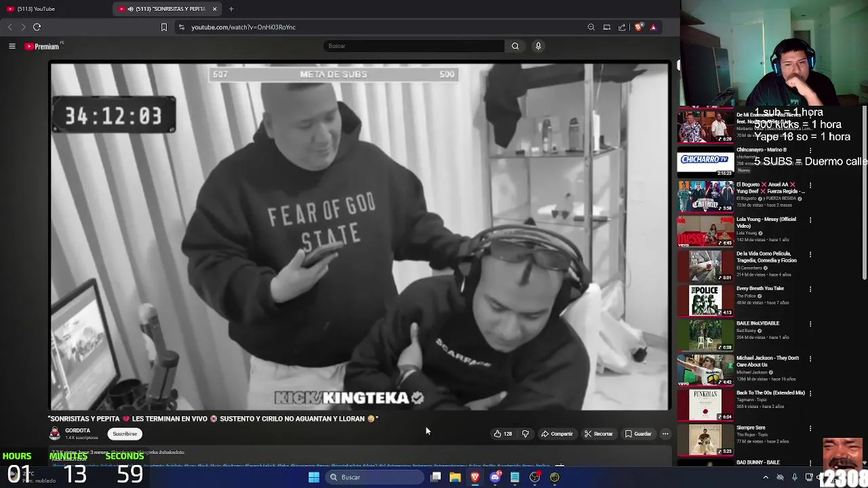868x488 pixels.
Task: Open options menu for De la Vida Como Pelicula
Action: pos(810,254)
